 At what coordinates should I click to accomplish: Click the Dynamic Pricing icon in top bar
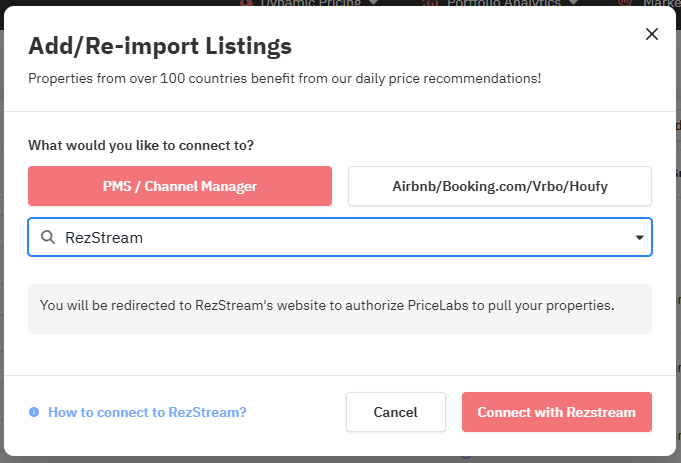246,3
